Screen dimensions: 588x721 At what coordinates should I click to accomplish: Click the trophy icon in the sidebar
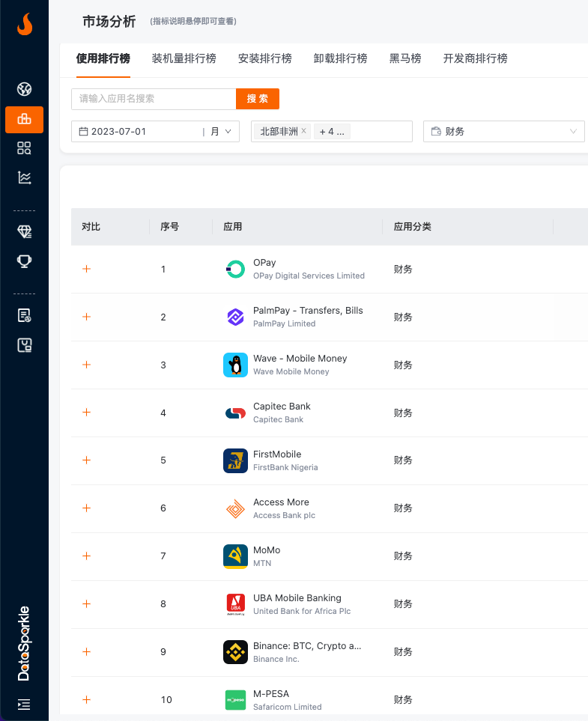click(x=24, y=261)
